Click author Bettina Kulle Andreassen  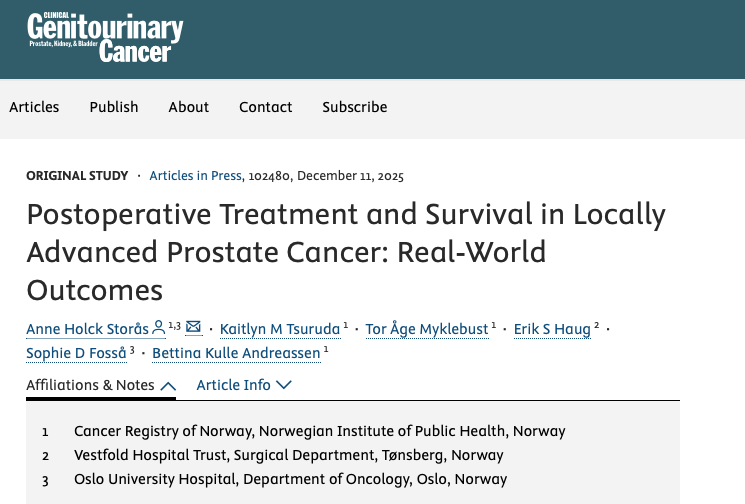(236, 353)
